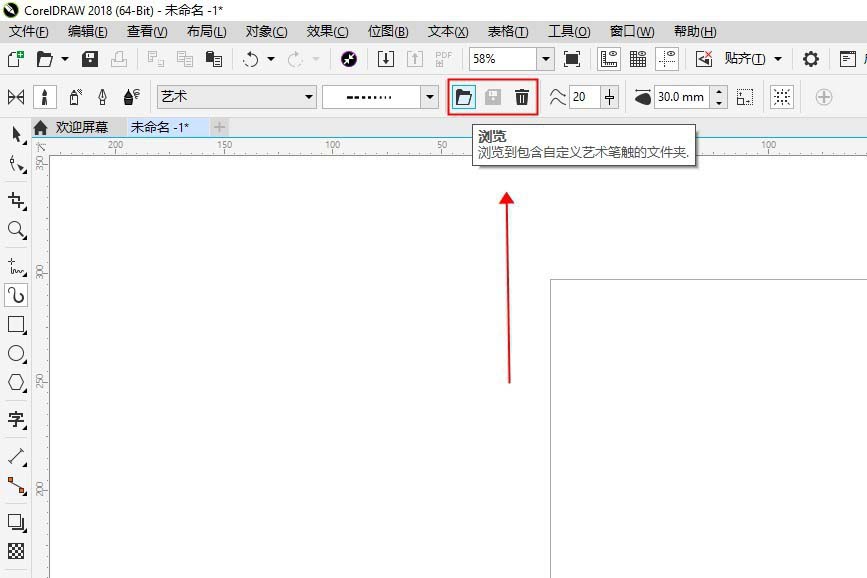867x578 pixels.
Task: Toggle snap options via the 贴齐 control
Action: tap(745, 59)
